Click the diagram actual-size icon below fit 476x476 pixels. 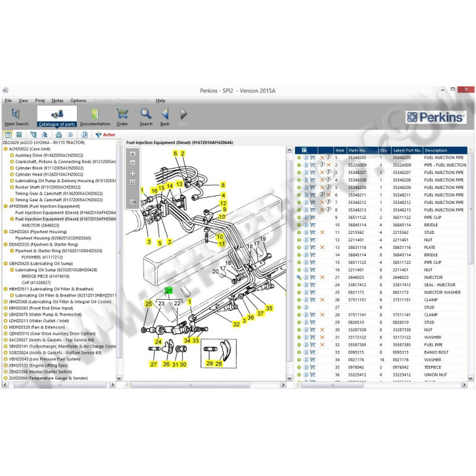click(133, 182)
